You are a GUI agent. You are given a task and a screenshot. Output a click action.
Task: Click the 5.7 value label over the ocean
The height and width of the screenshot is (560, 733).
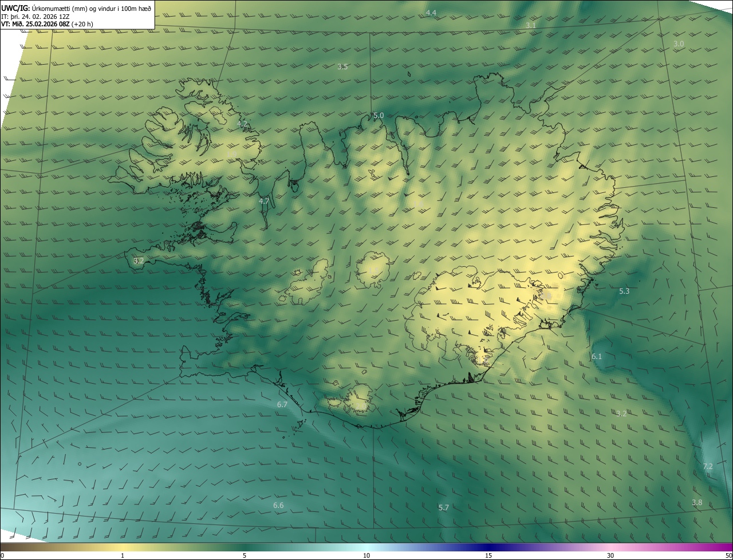[x=444, y=507]
